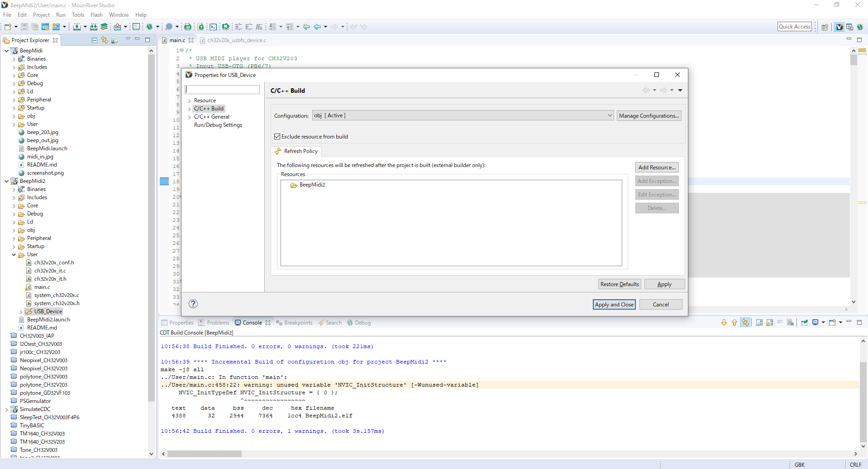868x469 pixels.
Task: Click the help question mark in Properties dialog
Action: click(x=193, y=304)
